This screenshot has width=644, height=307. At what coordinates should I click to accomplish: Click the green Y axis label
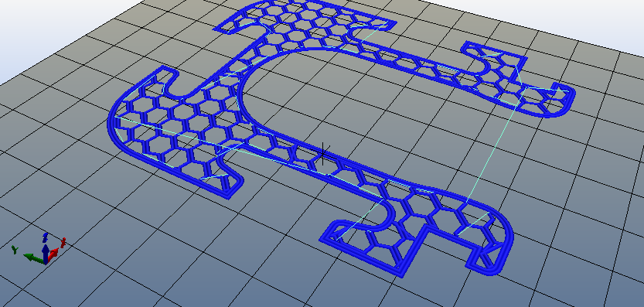click(x=15, y=250)
